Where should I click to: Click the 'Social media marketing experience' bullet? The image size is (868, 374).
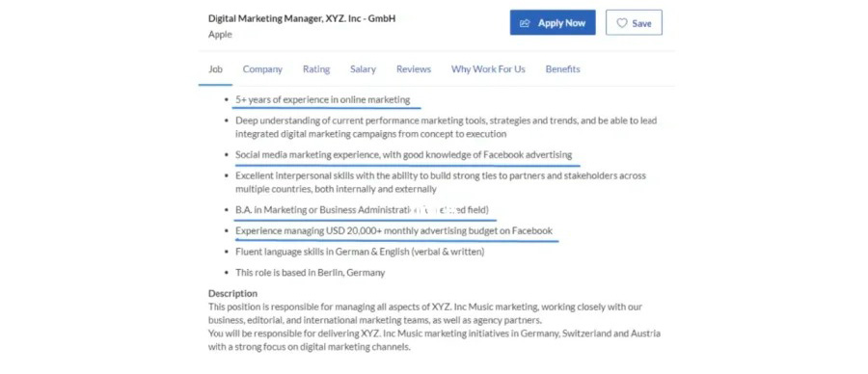(x=403, y=154)
